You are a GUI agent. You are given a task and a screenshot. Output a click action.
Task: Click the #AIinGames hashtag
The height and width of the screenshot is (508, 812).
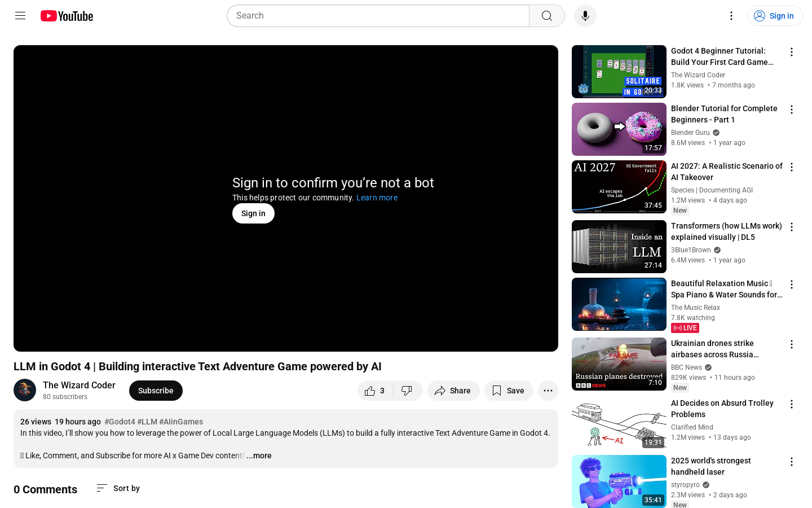tap(181, 422)
